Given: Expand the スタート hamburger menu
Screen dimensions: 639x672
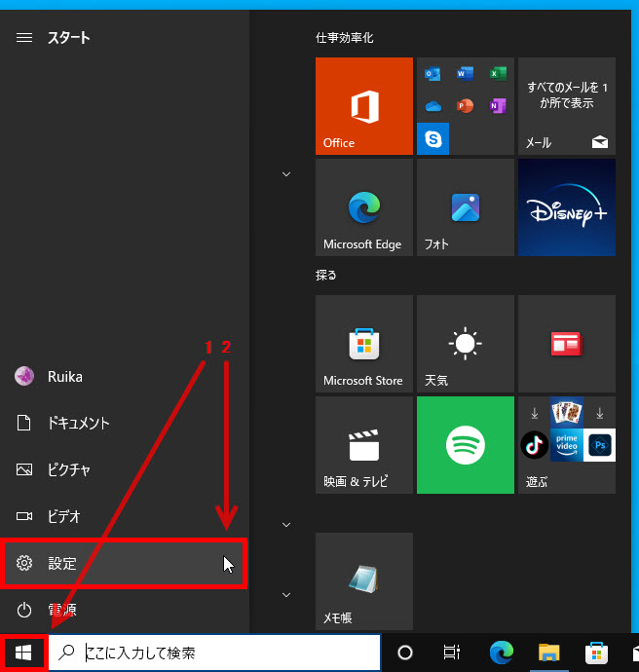Looking at the screenshot, I should click(24, 38).
